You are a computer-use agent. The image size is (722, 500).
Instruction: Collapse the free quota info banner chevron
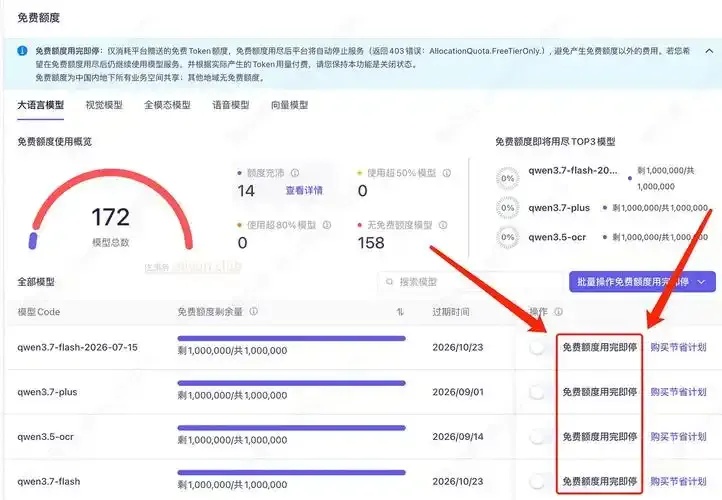point(709,51)
